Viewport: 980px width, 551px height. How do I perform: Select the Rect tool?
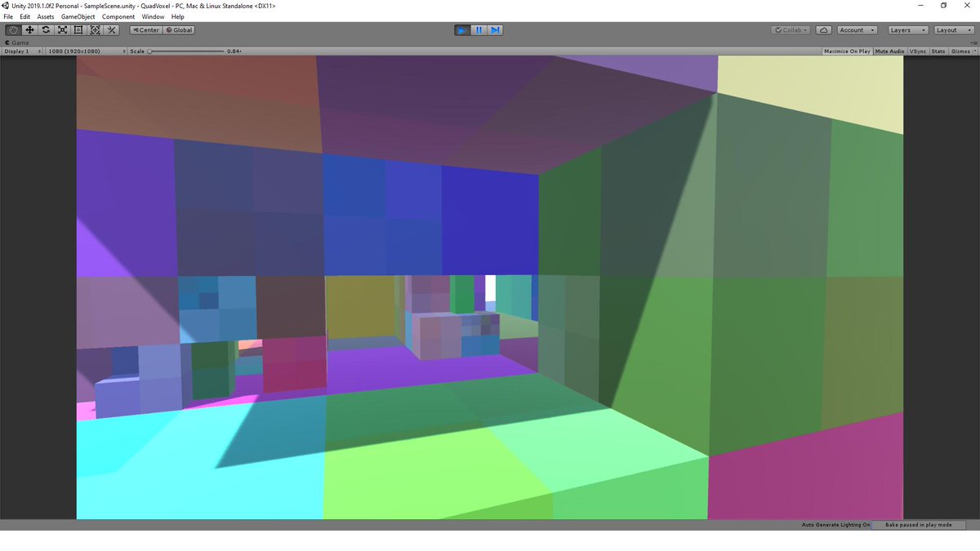click(79, 30)
